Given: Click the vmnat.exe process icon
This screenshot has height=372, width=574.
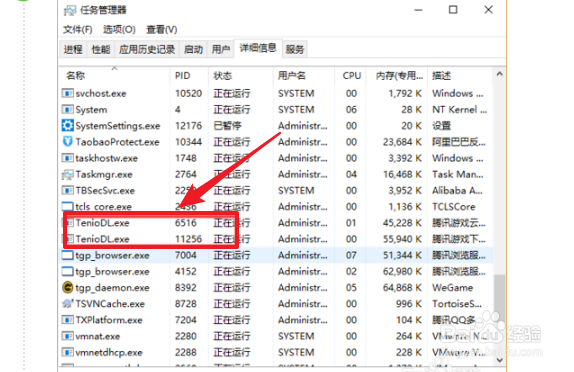Looking at the screenshot, I should click(x=67, y=336).
